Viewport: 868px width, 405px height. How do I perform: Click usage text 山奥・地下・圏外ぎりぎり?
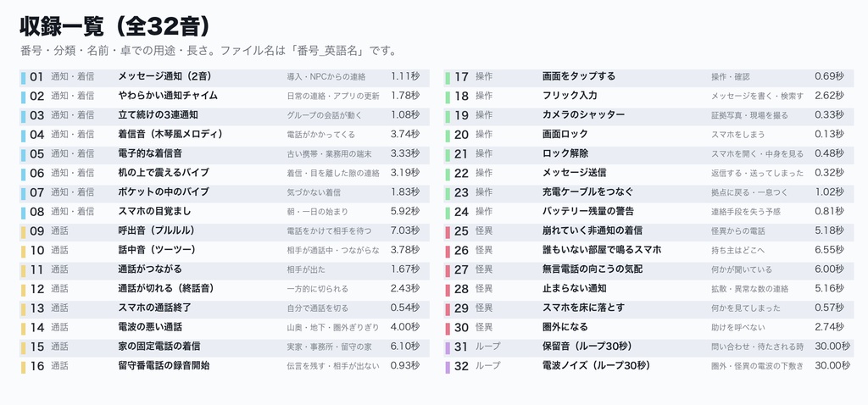click(x=333, y=327)
